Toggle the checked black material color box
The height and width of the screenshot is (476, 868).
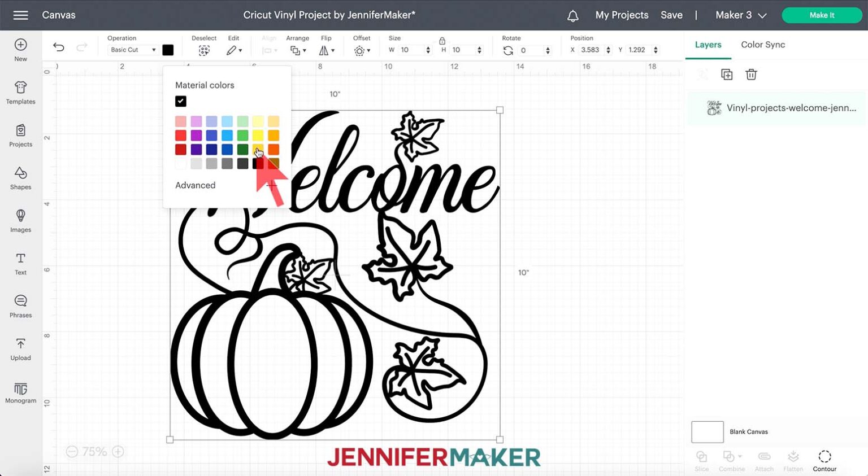(x=181, y=101)
